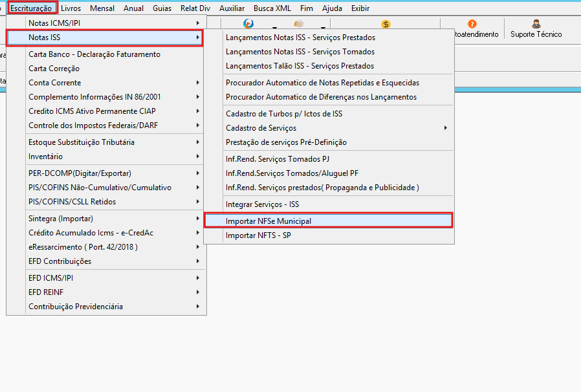Open Suporte Técnico toolbar button

click(536, 29)
